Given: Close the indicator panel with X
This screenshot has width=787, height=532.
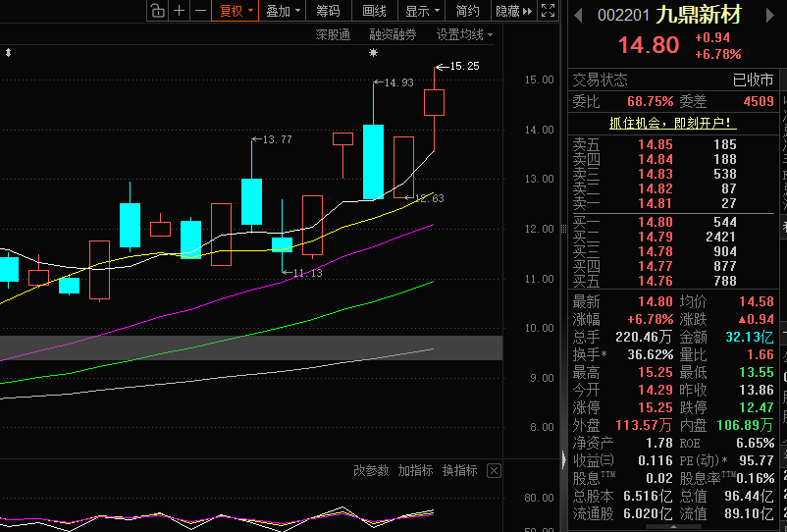Looking at the screenshot, I should [494, 471].
